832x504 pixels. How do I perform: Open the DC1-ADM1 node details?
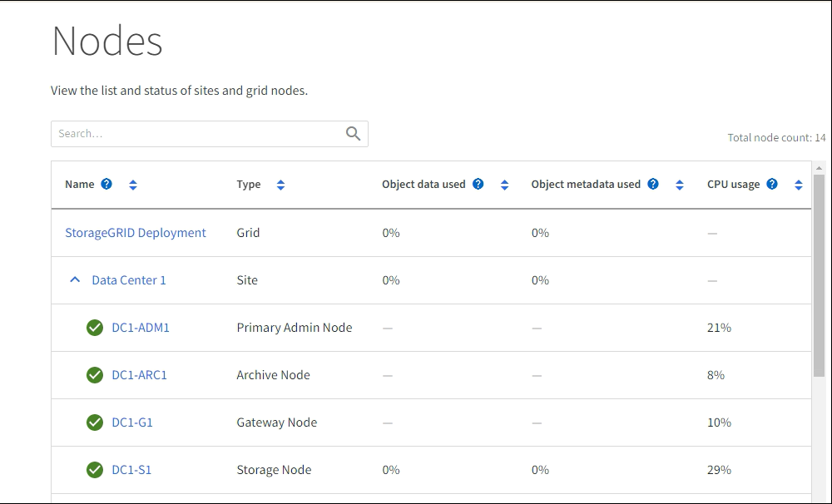pyautogui.click(x=141, y=328)
